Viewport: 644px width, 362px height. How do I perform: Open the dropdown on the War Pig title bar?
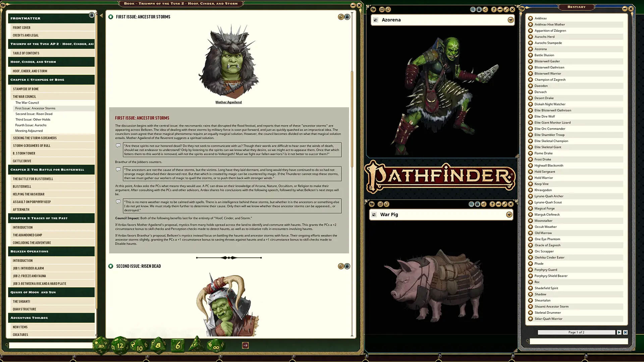pos(509,215)
